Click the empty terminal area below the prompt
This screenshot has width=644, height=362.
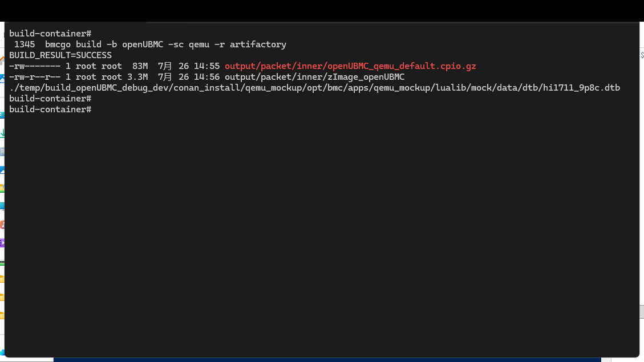[x=322, y=234]
